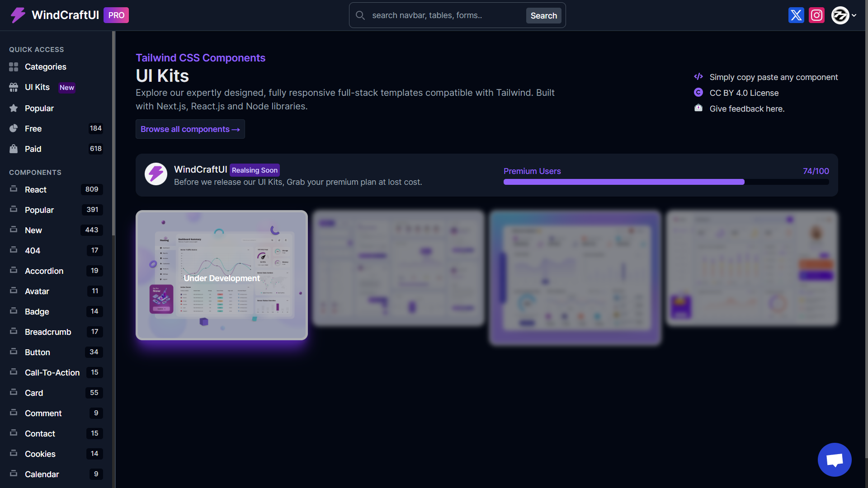This screenshot has width=868, height=488.
Task: Click the UI Kits gift icon
Action: point(14,87)
